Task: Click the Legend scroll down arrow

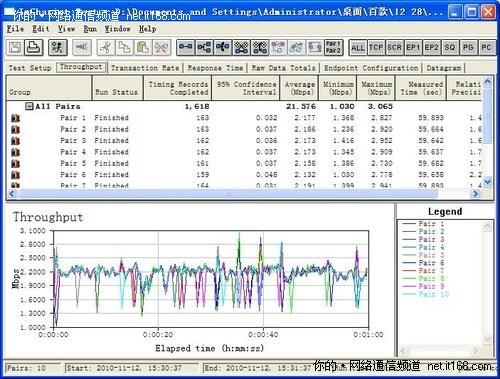Action: [x=487, y=339]
